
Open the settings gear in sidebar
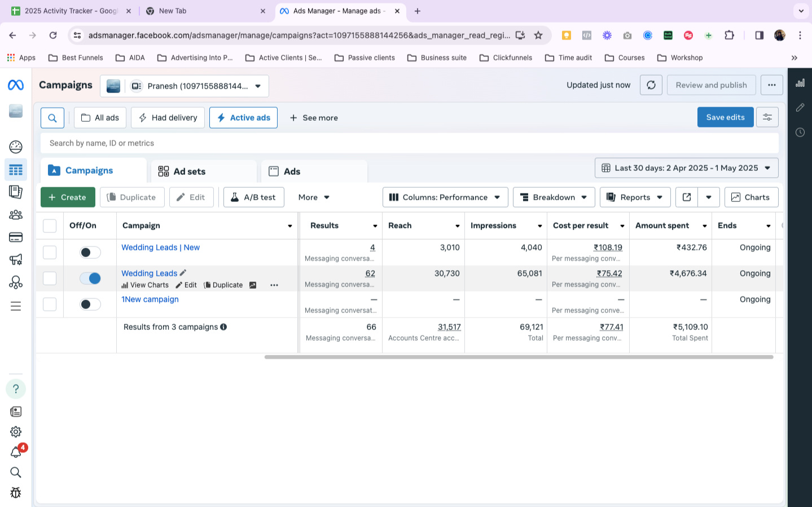[16, 431]
